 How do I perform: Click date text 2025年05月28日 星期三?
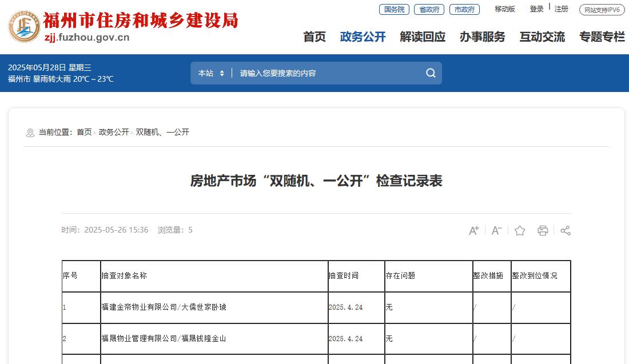(x=50, y=67)
